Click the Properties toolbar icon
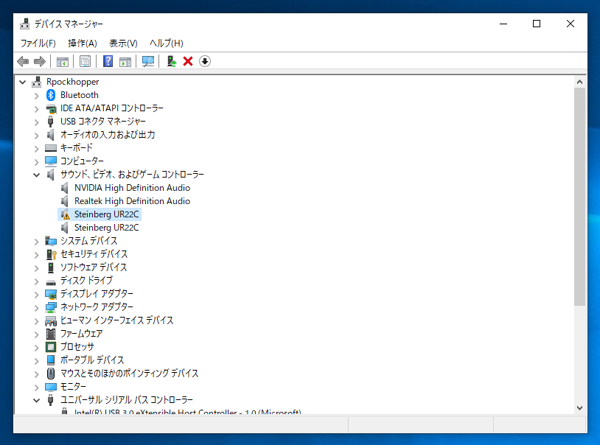 tap(85, 61)
